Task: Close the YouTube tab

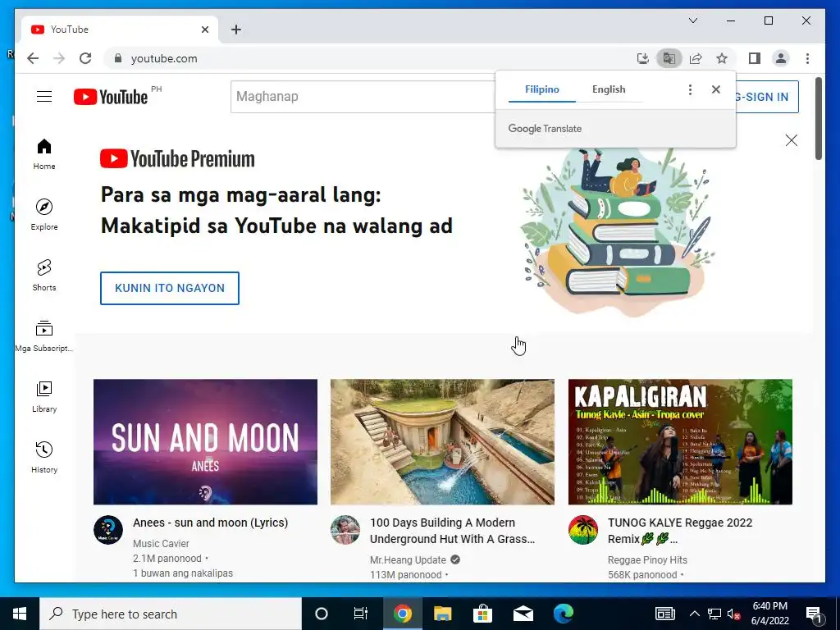Action: [204, 30]
